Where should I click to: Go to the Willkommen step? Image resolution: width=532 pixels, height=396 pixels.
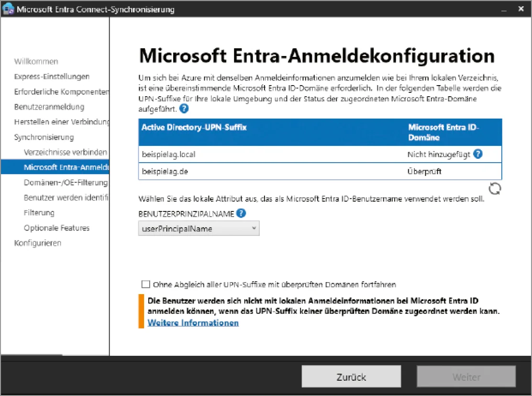[36, 61]
